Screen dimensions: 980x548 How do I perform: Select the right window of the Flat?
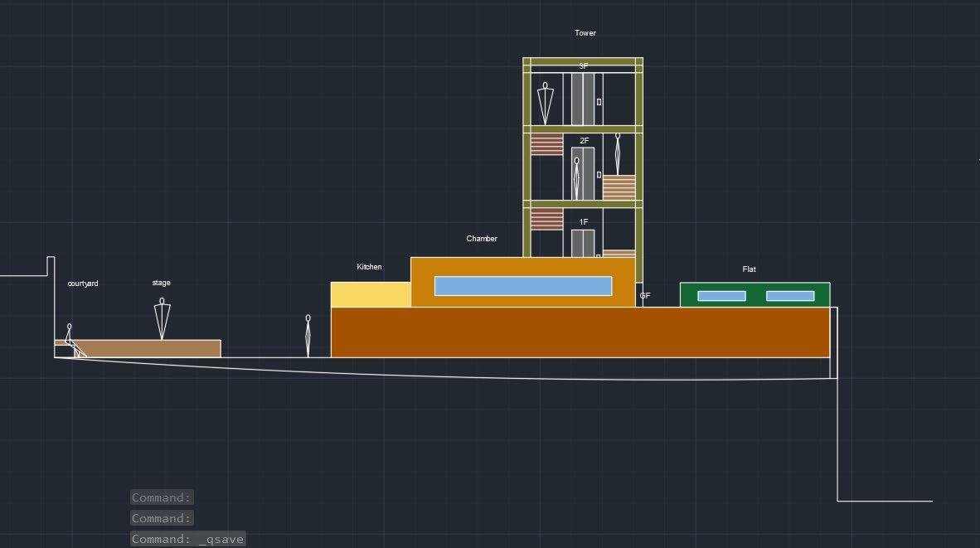tap(789, 296)
